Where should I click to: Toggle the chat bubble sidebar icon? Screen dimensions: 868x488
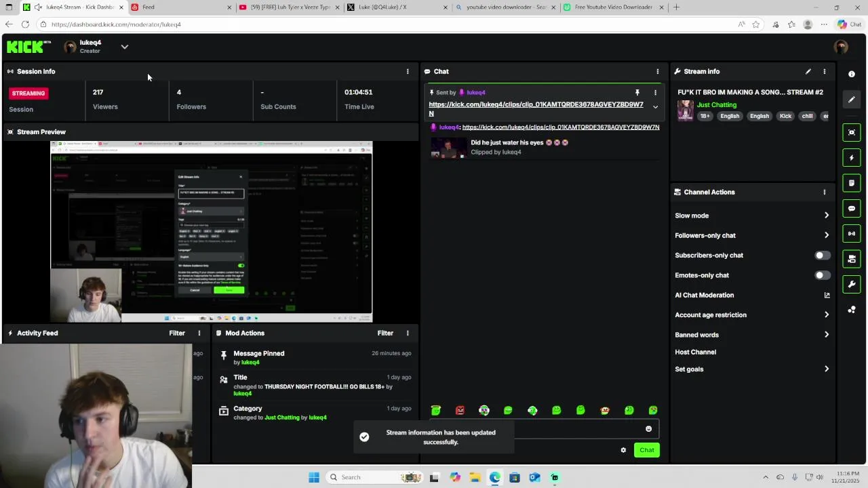(852, 208)
